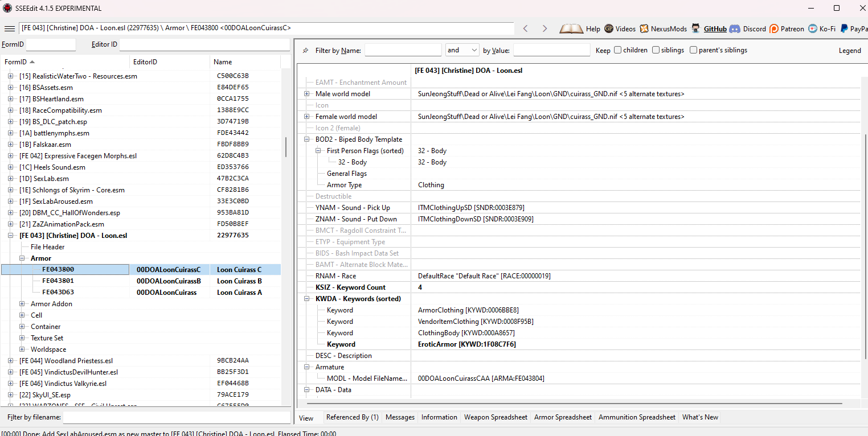
Task: Open the 'and' filter operator dropdown
Action: pyautogui.click(x=462, y=50)
